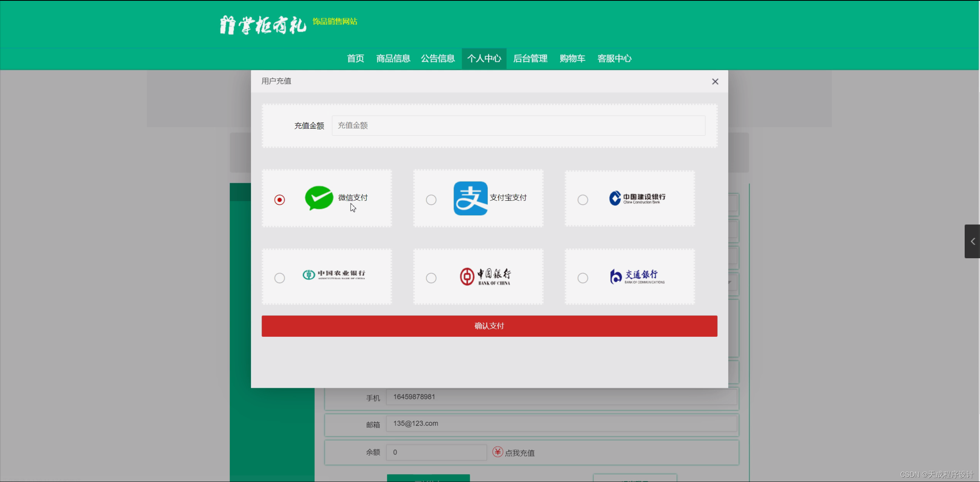Select the Alipay radio button
The height and width of the screenshot is (482, 980).
coord(431,200)
